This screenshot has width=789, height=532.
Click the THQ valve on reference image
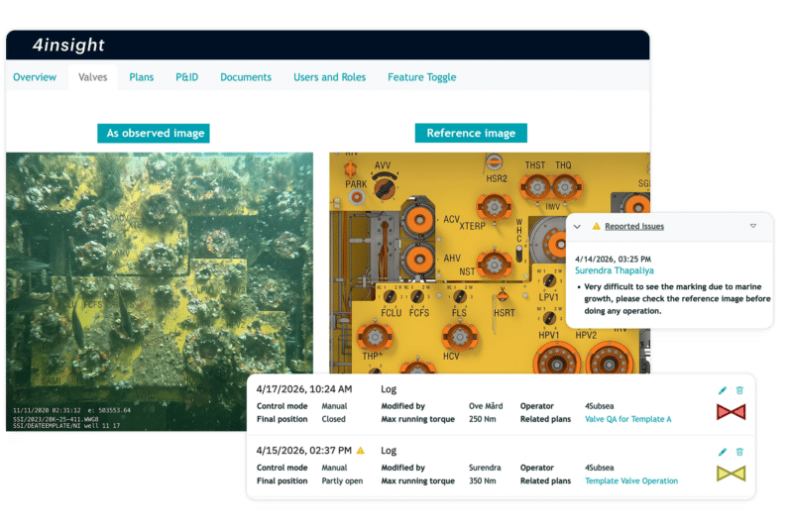(x=565, y=187)
